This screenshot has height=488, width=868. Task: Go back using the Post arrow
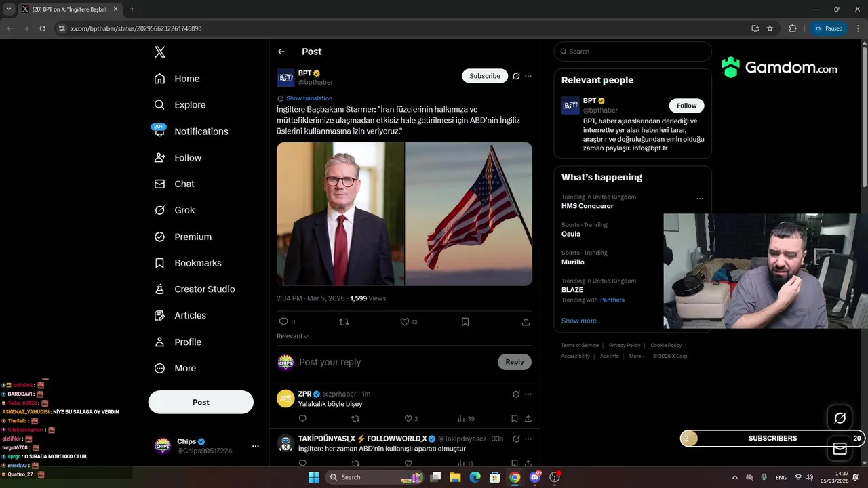click(281, 52)
